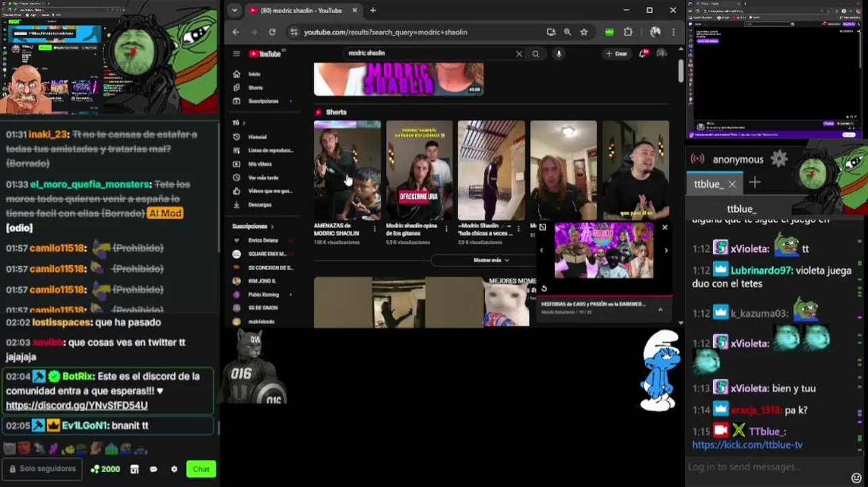Expand the Suscripciones heading arrow
The height and width of the screenshot is (487, 868).
(x=272, y=226)
